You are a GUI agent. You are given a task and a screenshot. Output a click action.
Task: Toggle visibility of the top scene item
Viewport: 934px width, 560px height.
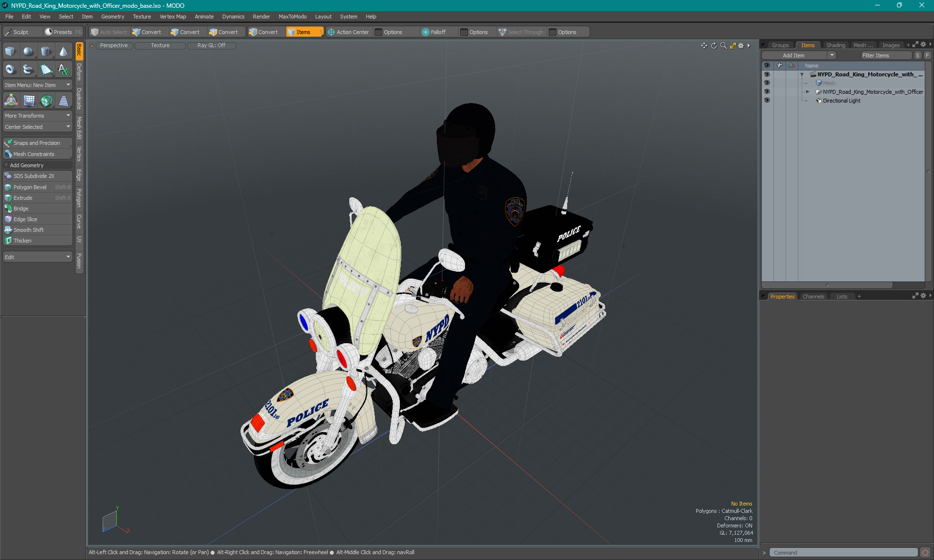(x=767, y=74)
